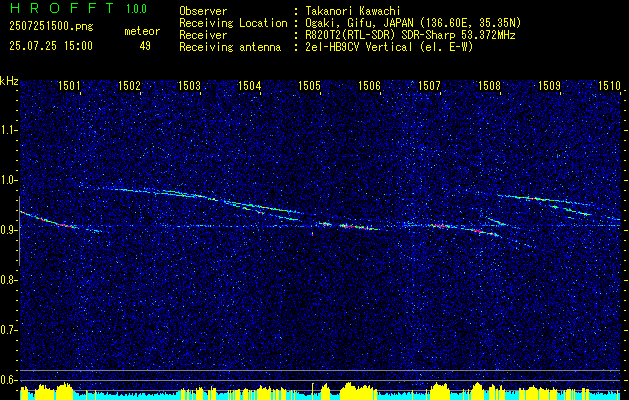The height and width of the screenshot is (400, 629).
Task: Click the 1504 time axis marker
Action: 249,85
